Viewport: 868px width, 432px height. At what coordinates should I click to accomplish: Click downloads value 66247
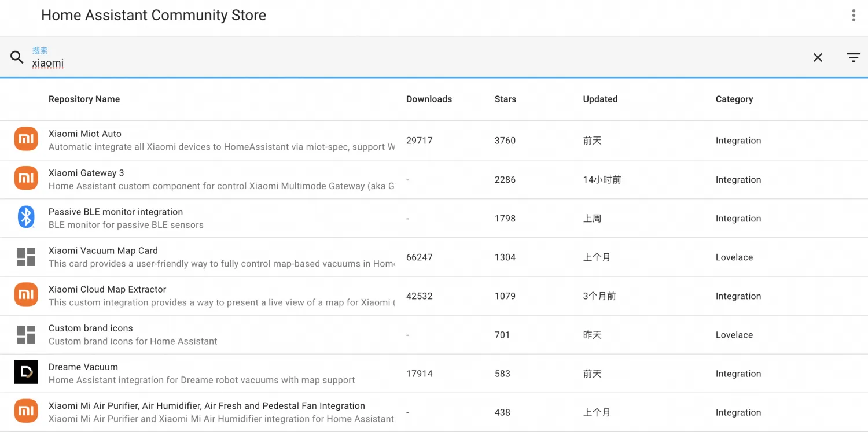coord(420,257)
